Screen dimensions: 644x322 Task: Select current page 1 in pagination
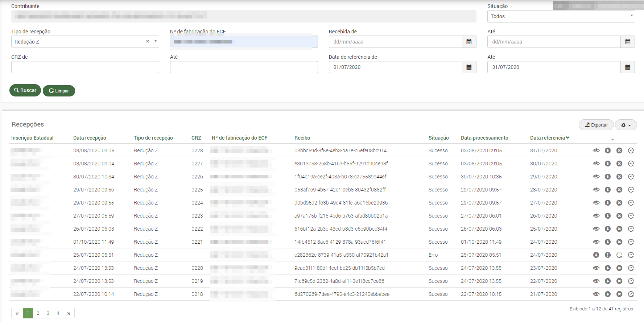(x=28, y=313)
